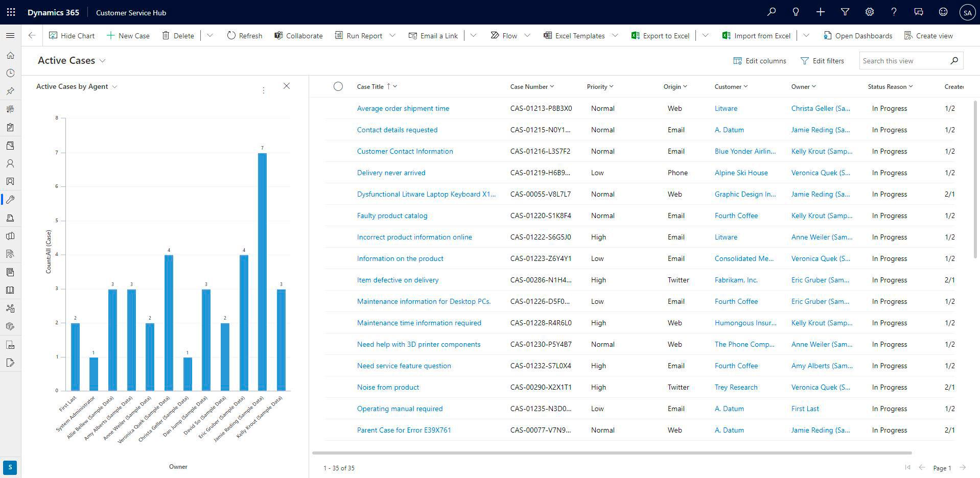Click Edit columns button

(760, 61)
